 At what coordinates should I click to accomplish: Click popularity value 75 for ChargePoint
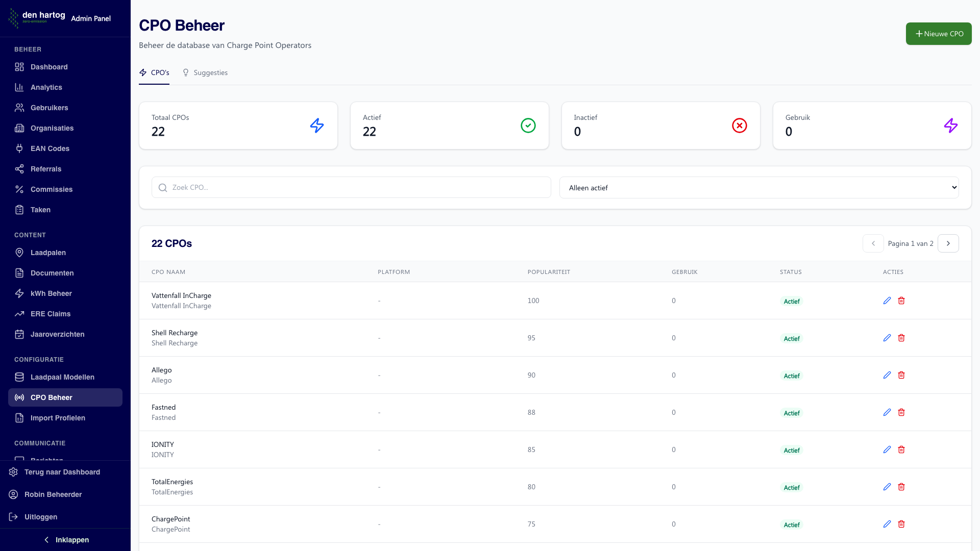pos(531,524)
